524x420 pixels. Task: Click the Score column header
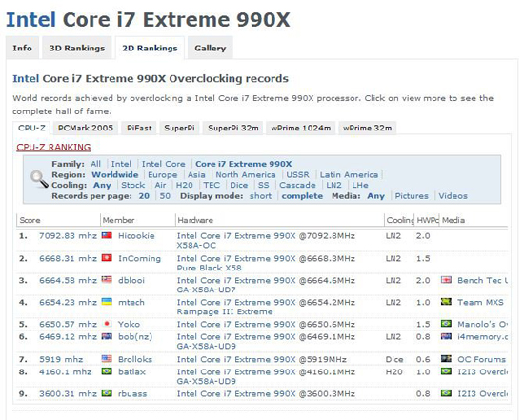pyautogui.click(x=58, y=220)
